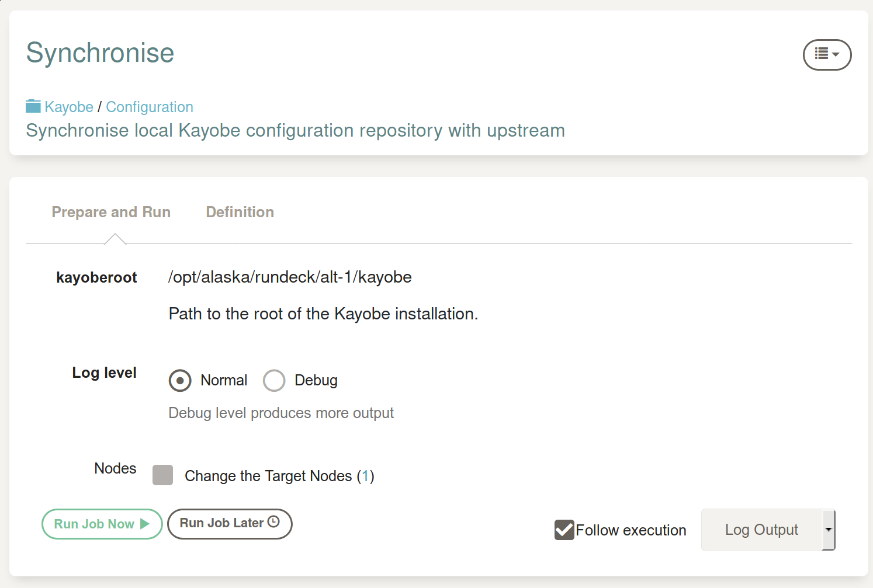
Task: Click the clock icon on Run Job Later
Action: (x=273, y=522)
